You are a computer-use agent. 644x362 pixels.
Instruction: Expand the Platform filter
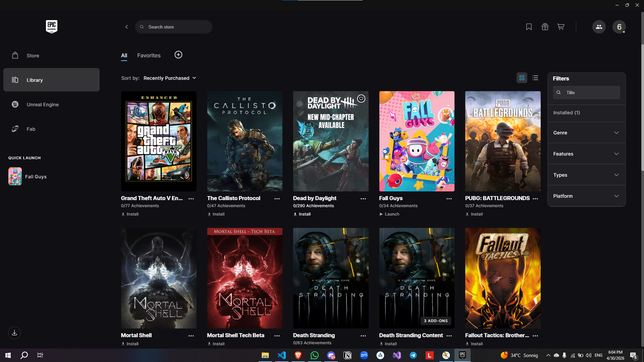point(587,196)
